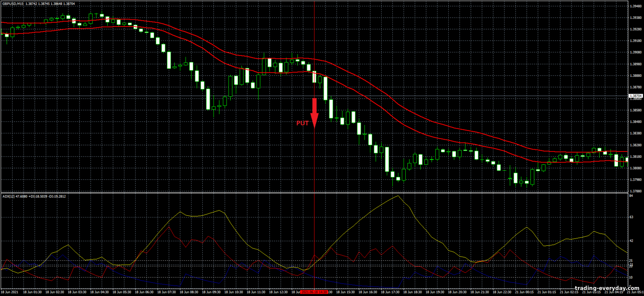Click the ADX scale value 63
Screen dimensions: 644x296
(x=631, y=217)
